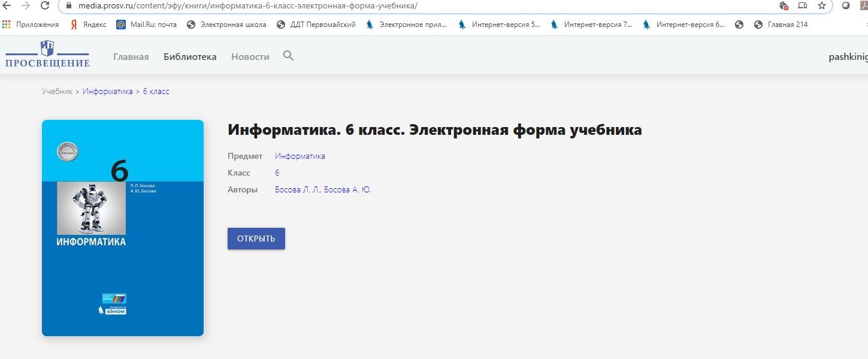
Task: Reload the page with refresh icon
Action: pos(45,5)
